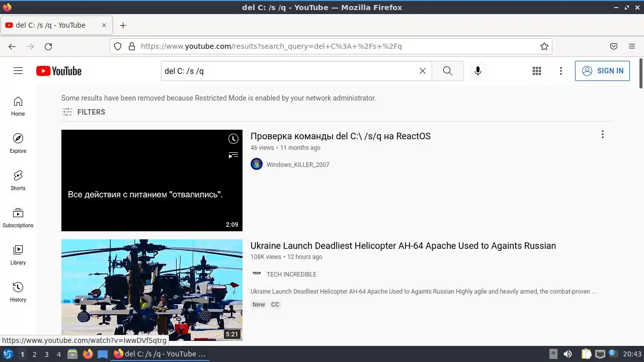Open the Firefox shield tracking protection icon
The width and height of the screenshot is (644, 362).
[118, 46]
